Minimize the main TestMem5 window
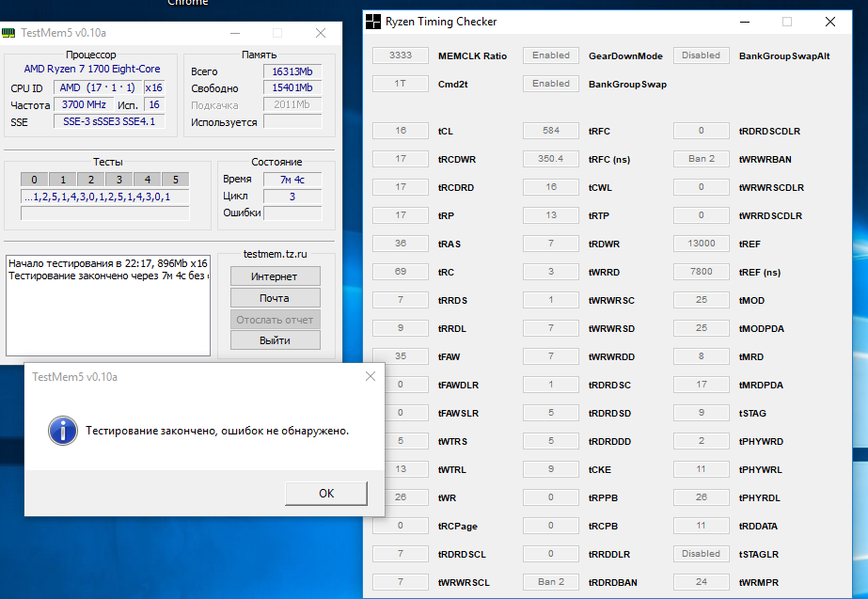 [235, 33]
